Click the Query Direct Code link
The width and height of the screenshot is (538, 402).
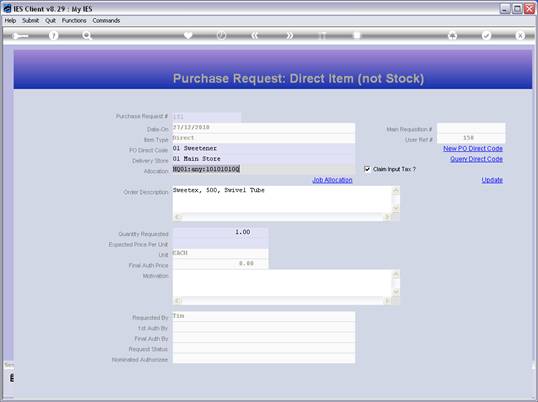476,159
